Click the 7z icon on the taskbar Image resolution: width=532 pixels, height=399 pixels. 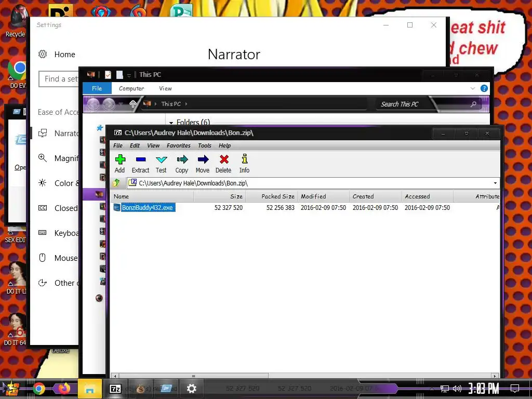click(115, 389)
